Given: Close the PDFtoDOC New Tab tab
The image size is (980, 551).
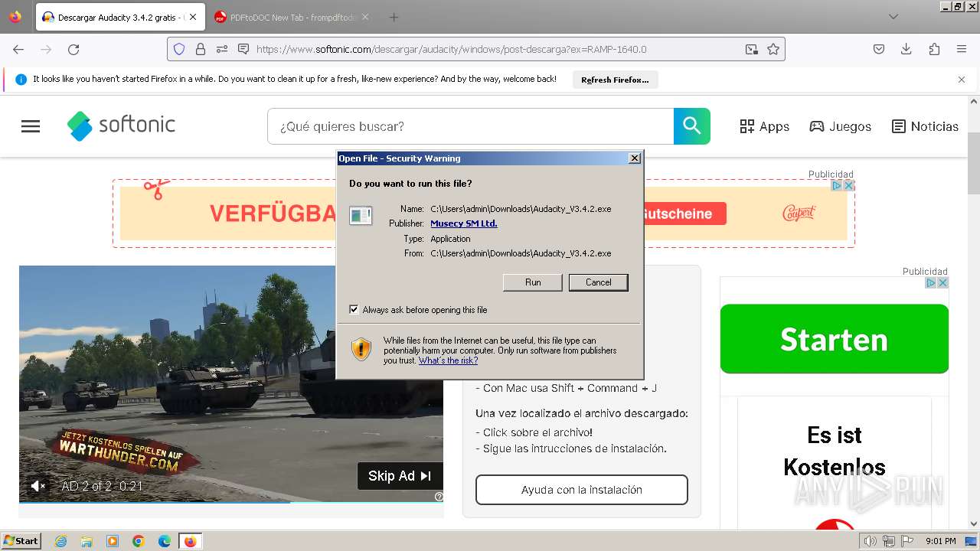Looking at the screenshot, I should (365, 17).
